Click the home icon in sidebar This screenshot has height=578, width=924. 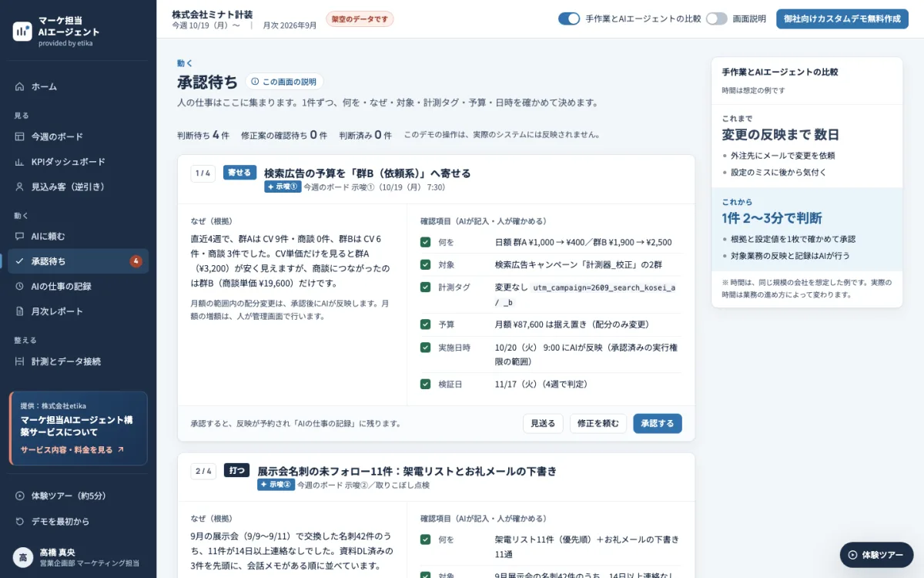[20, 86]
